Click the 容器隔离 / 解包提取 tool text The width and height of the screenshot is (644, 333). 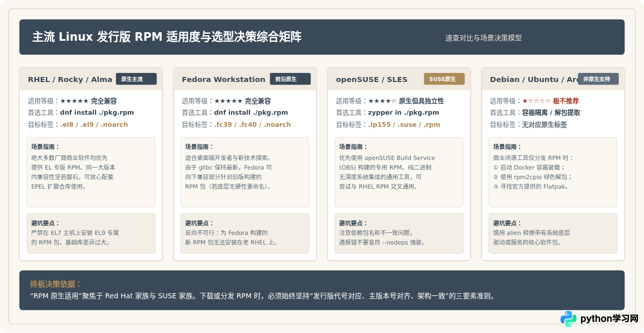[x=551, y=113]
